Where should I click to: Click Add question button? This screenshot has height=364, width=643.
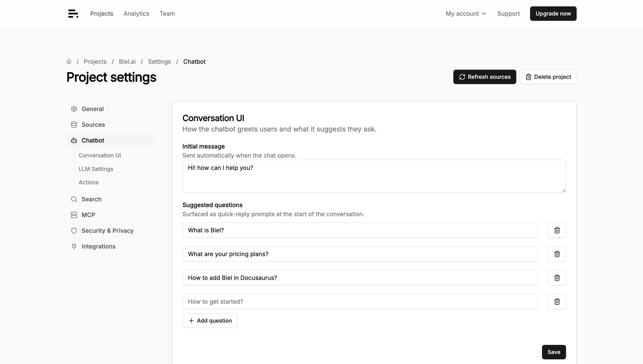210,321
